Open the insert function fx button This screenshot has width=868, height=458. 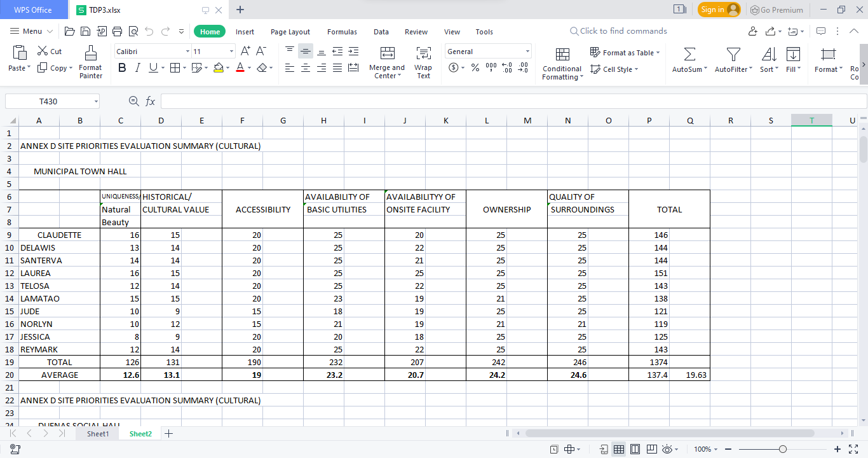[151, 101]
